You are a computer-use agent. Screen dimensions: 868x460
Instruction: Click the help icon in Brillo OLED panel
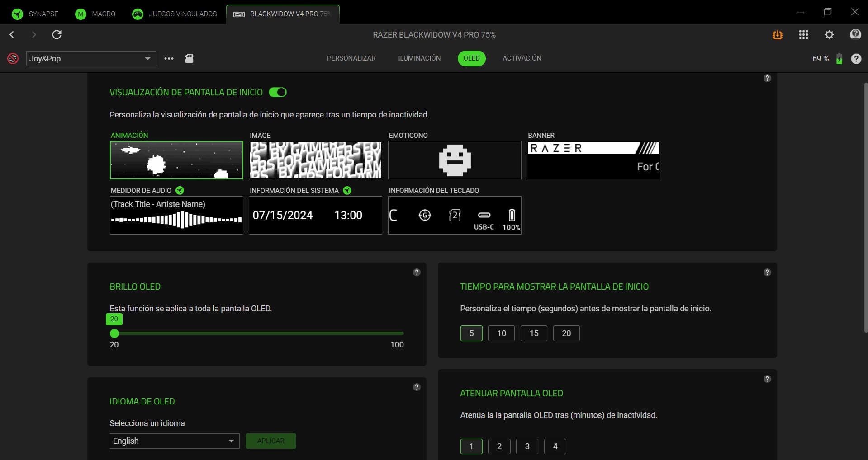click(x=417, y=272)
